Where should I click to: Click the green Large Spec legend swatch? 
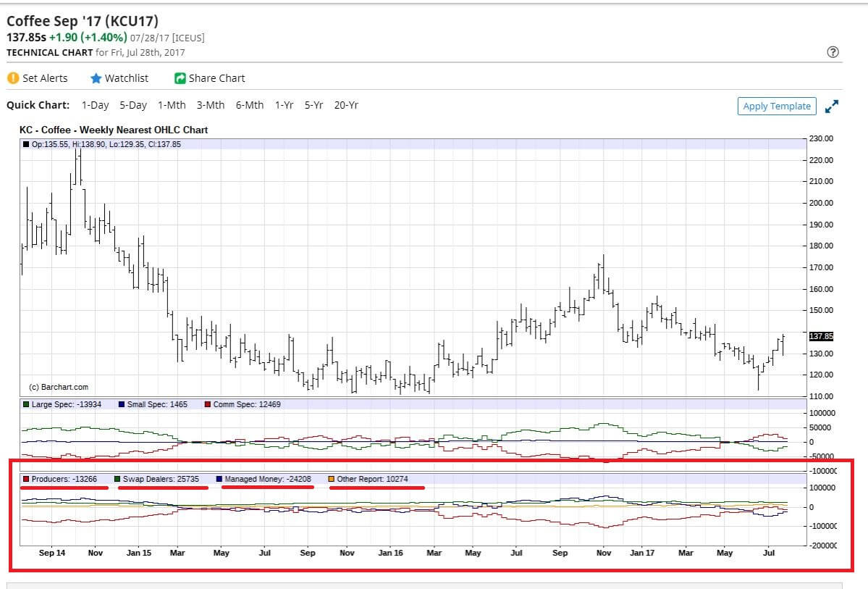coord(27,404)
